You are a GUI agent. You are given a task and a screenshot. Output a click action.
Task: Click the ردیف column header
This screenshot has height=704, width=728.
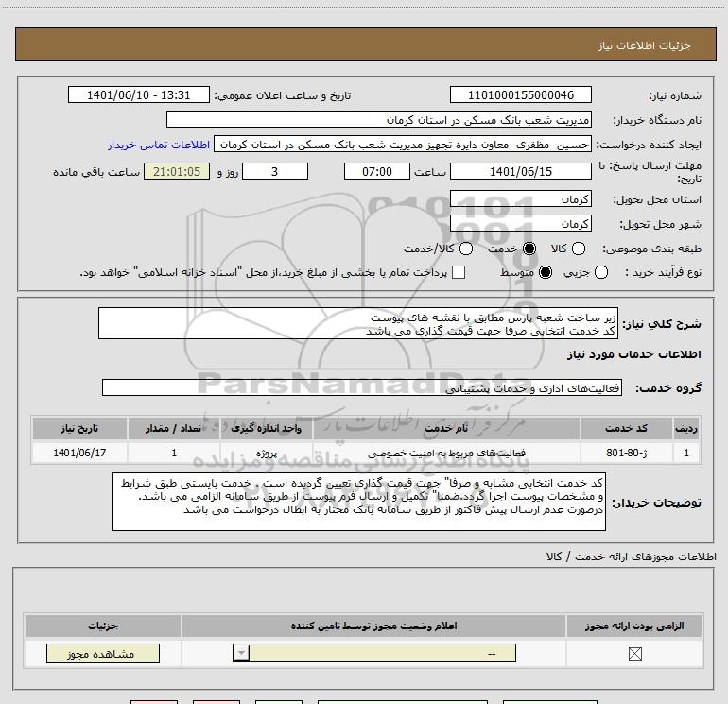tap(686, 428)
